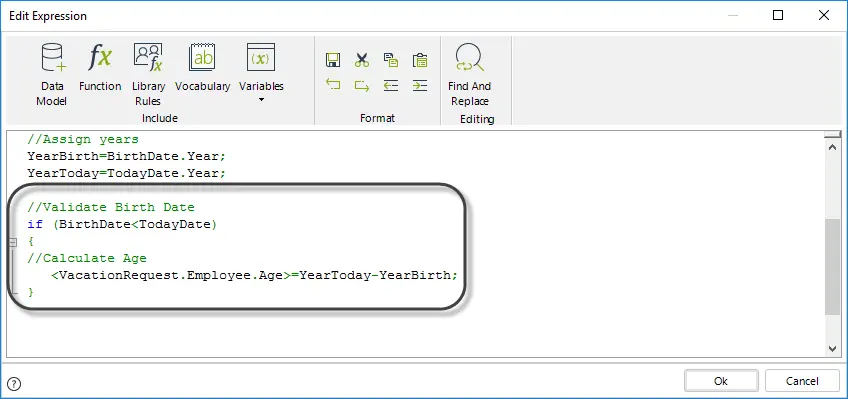Click the vertical scrollbar thumb

click(x=833, y=267)
